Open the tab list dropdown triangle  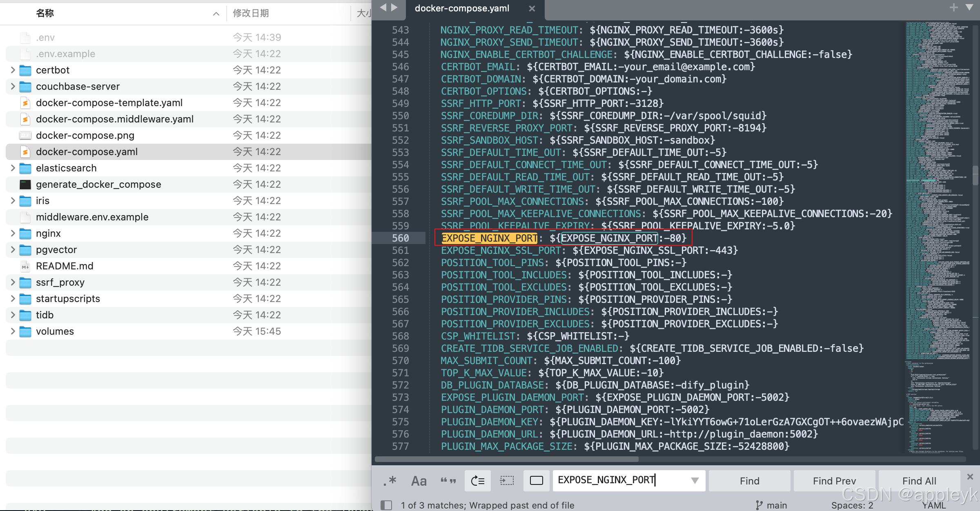(969, 7)
